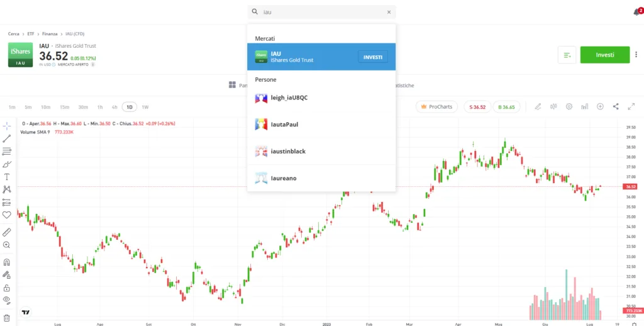Open the ProCharts button
Viewport: 644px width, 326px height.
[x=436, y=107]
